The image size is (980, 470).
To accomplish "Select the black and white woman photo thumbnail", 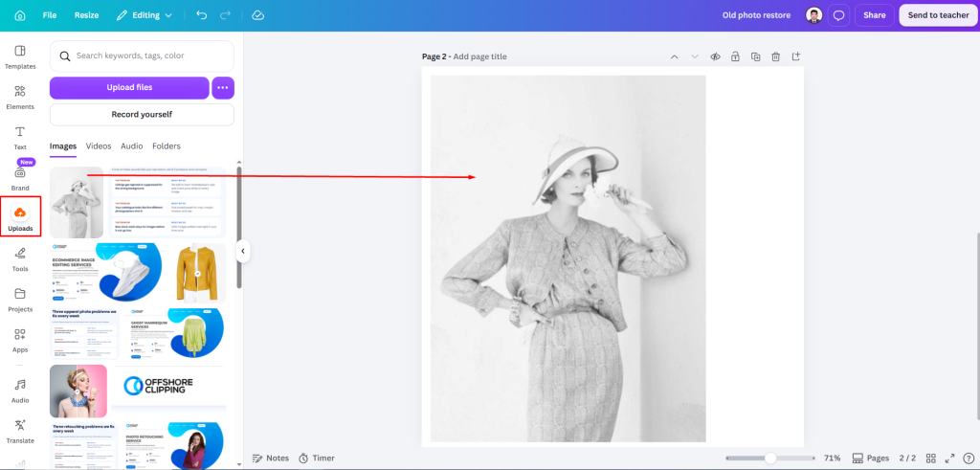I will (x=77, y=202).
